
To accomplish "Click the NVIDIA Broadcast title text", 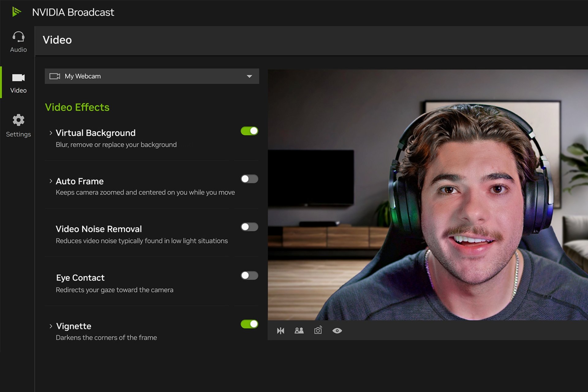I will tap(73, 12).
